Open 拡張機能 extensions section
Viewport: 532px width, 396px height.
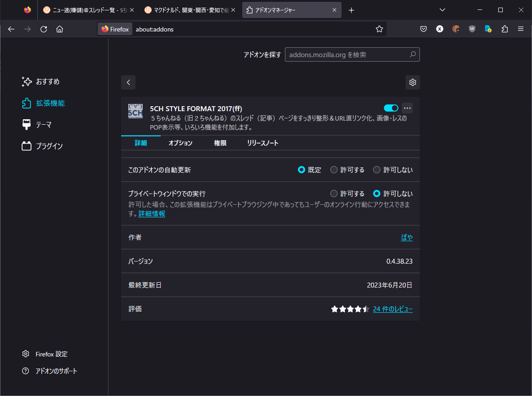pyautogui.click(x=43, y=103)
